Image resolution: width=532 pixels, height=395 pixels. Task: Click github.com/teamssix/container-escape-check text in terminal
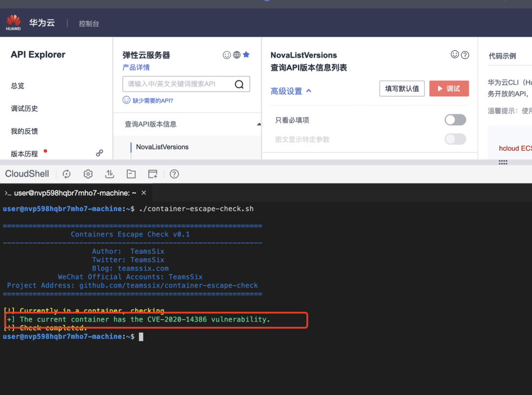coord(168,286)
